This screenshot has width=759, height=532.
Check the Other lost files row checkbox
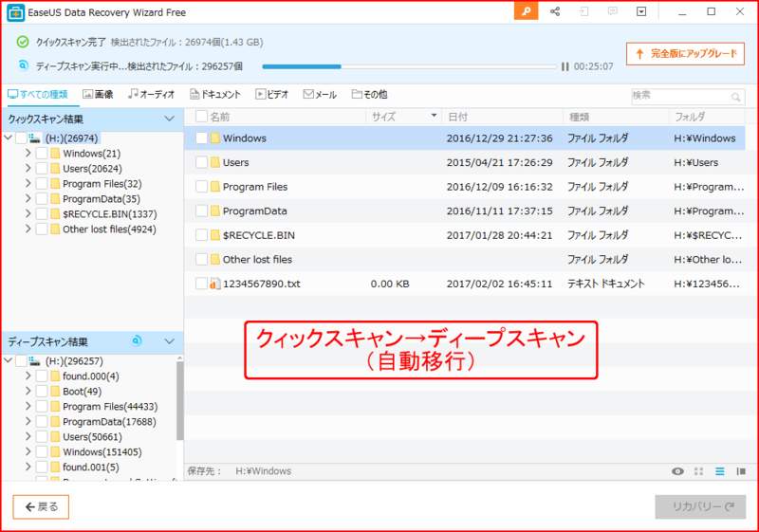(201, 259)
